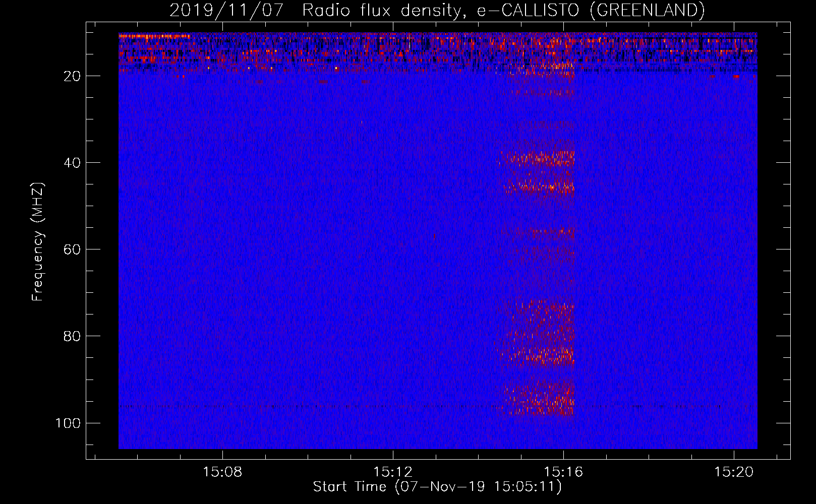816x504 pixels.
Task: Click the 'Frequency (MHZ)' axis label
Action: tap(38, 242)
